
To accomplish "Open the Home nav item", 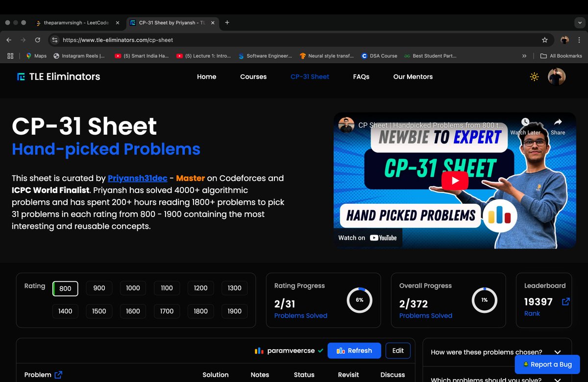I will [206, 76].
